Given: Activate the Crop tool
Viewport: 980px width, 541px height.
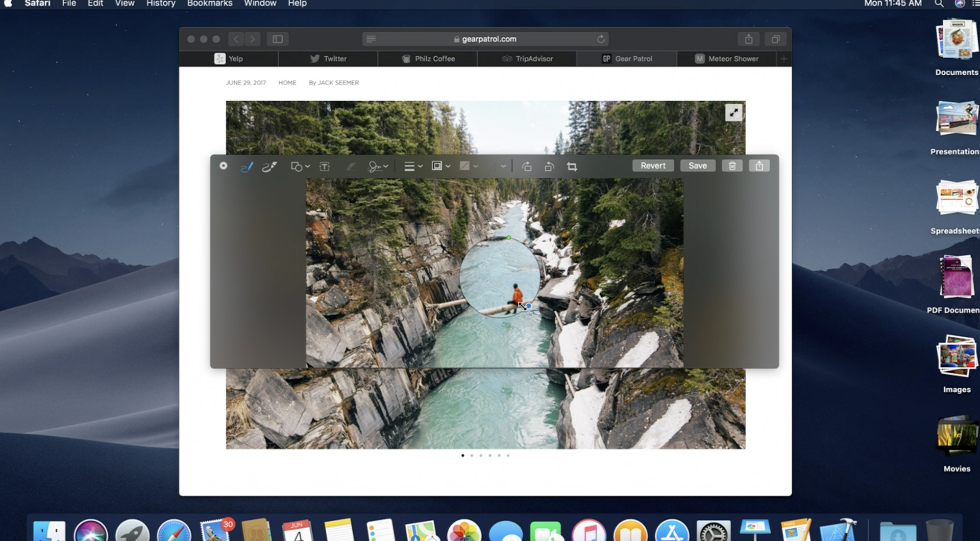Looking at the screenshot, I should click(x=572, y=166).
